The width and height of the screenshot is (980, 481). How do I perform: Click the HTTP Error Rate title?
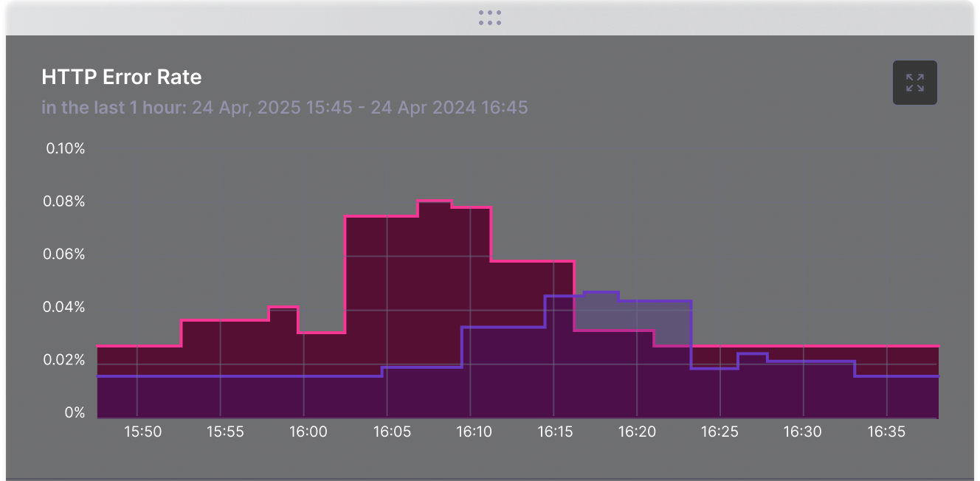122,77
